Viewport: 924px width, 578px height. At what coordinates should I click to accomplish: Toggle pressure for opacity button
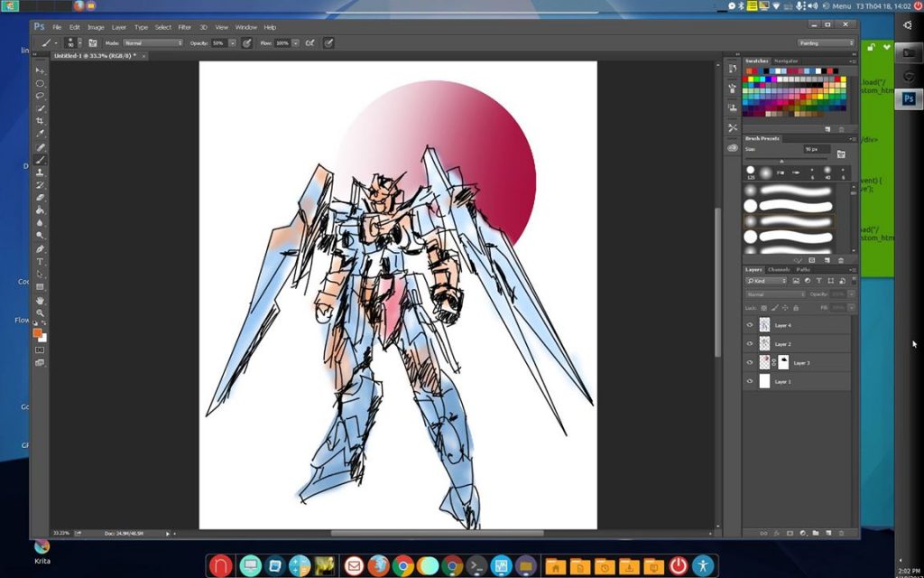(x=247, y=43)
